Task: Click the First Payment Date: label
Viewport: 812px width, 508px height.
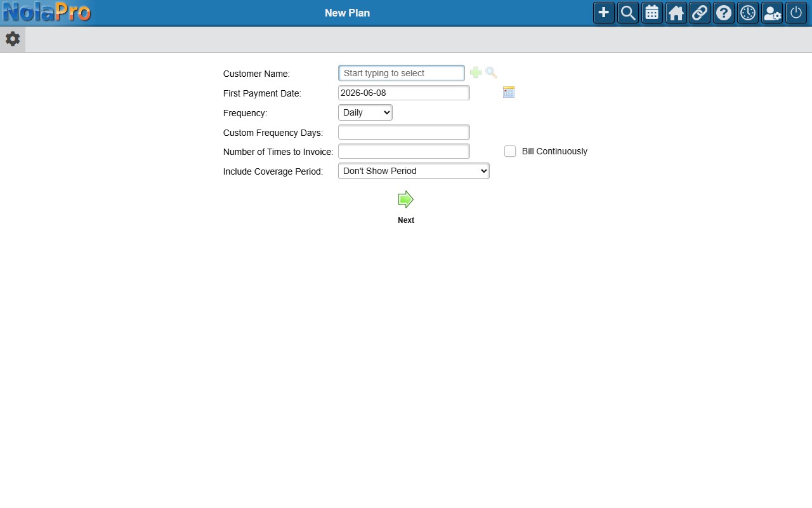Action: click(262, 93)
